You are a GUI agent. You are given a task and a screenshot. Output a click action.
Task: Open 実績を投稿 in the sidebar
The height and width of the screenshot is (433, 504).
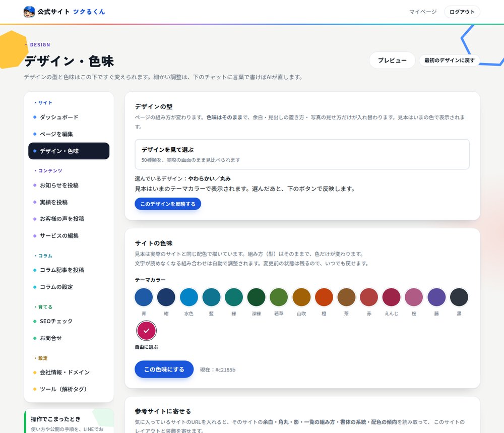pyautogui.click(x=69, y=202)
